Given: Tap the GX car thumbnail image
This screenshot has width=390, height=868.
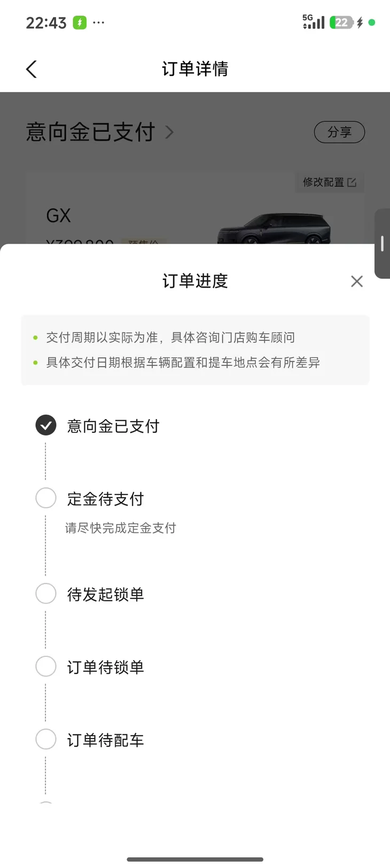Looking at the screenshot, I should click(274, 229).
